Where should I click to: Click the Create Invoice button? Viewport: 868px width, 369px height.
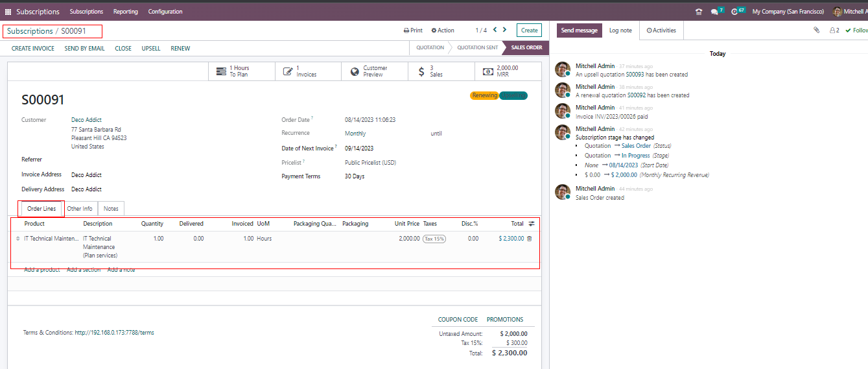[33, 49]
